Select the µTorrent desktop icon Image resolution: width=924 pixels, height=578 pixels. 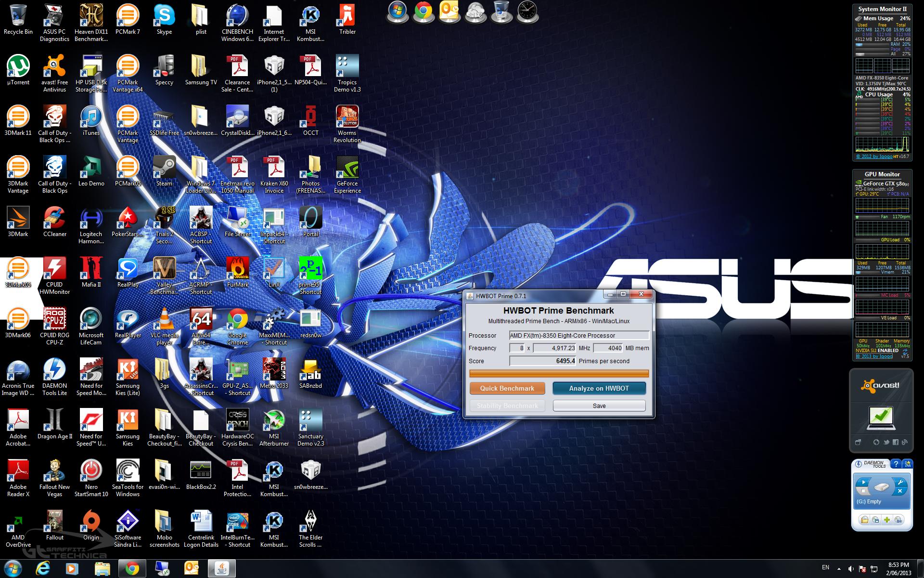18,70
